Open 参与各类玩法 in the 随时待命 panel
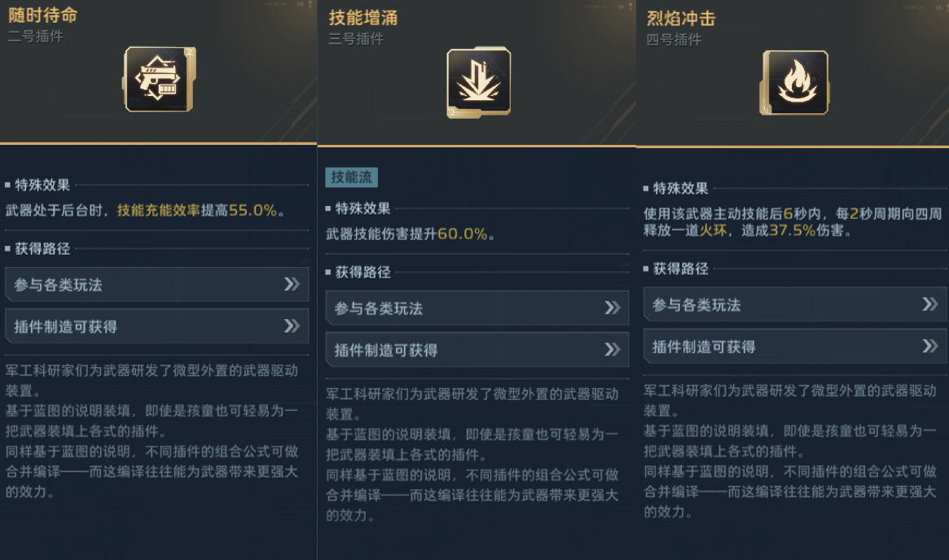 [x=156, y=285]
